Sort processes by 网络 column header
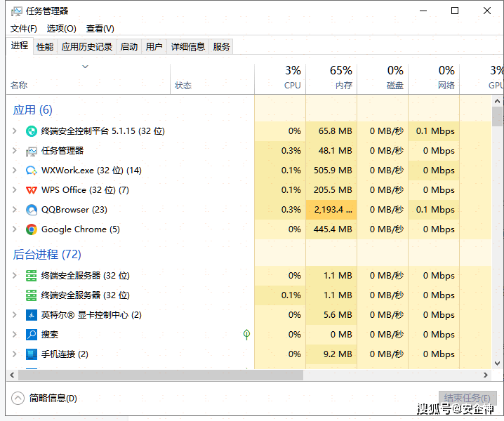The image size is (504, 421). click(434, 79)
